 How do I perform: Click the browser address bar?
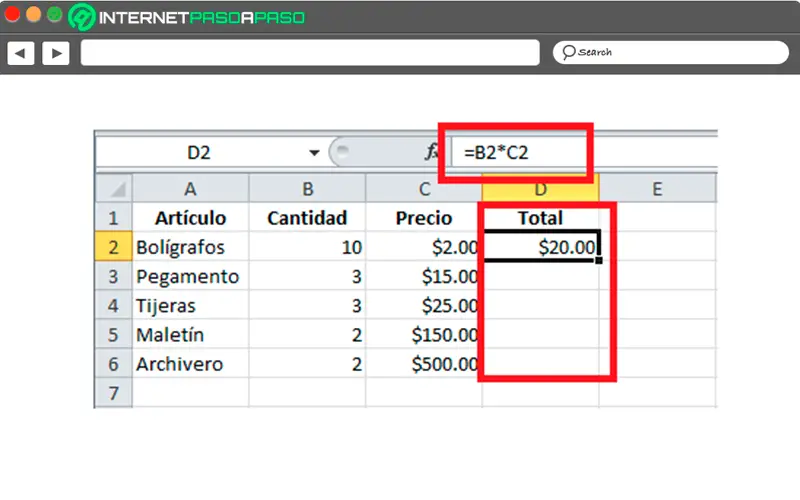310,53
